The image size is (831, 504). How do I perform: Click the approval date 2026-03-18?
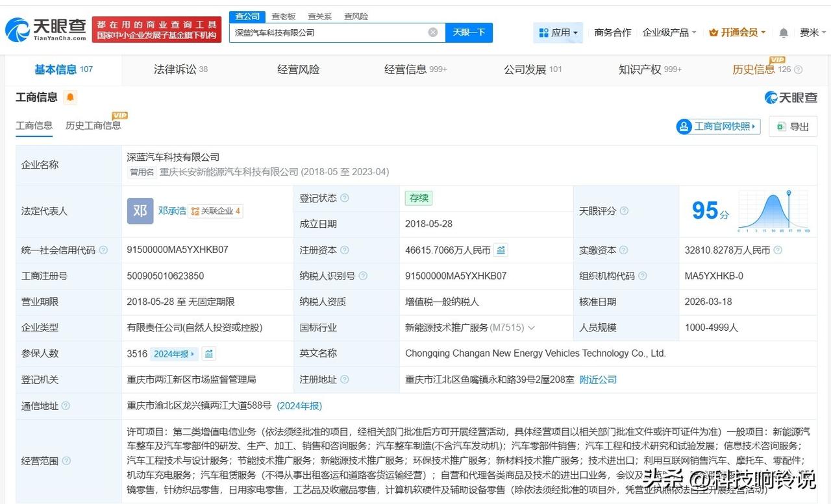click(x=708, y=302)
